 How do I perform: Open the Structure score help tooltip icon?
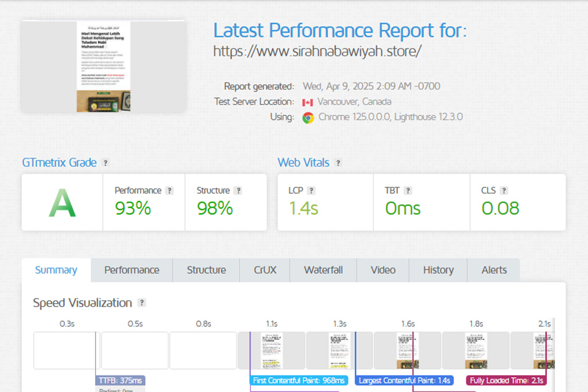[x=238, y=191]
